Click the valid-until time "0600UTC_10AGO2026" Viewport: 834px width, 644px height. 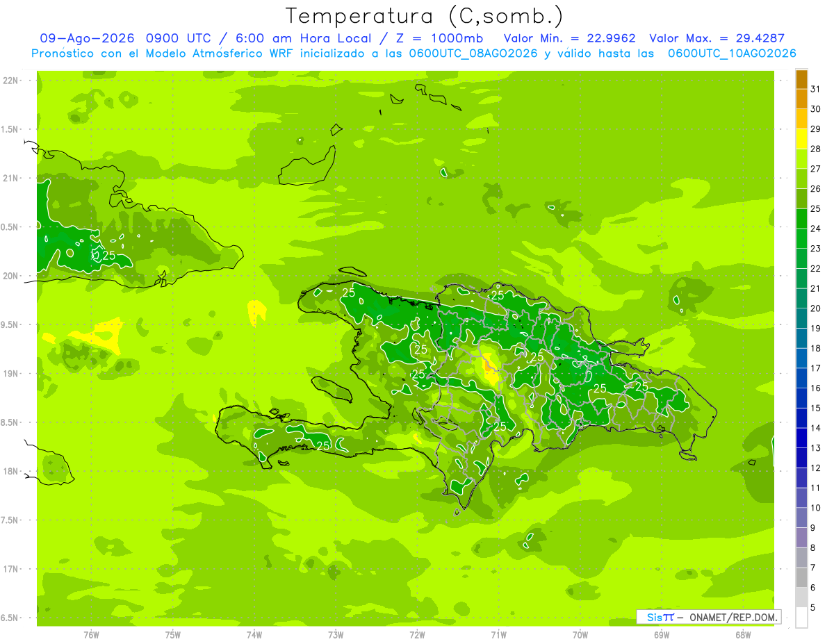pyautogui.click(x=732, y=53)
